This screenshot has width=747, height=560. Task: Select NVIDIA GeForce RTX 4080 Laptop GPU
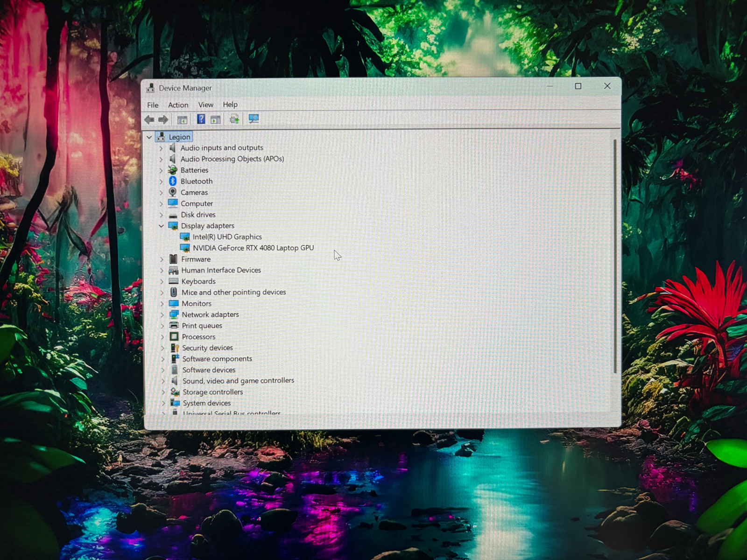click(254, 248)
